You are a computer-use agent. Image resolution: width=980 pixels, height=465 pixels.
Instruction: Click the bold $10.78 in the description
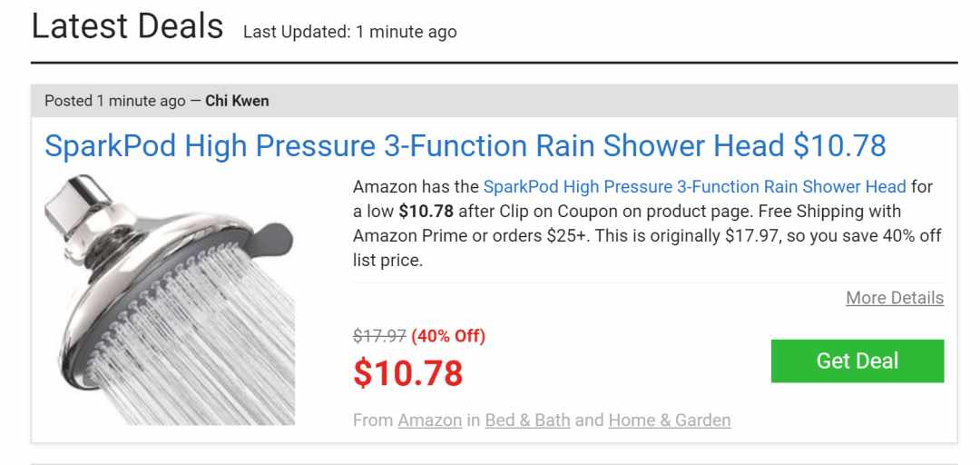point(426,212)
